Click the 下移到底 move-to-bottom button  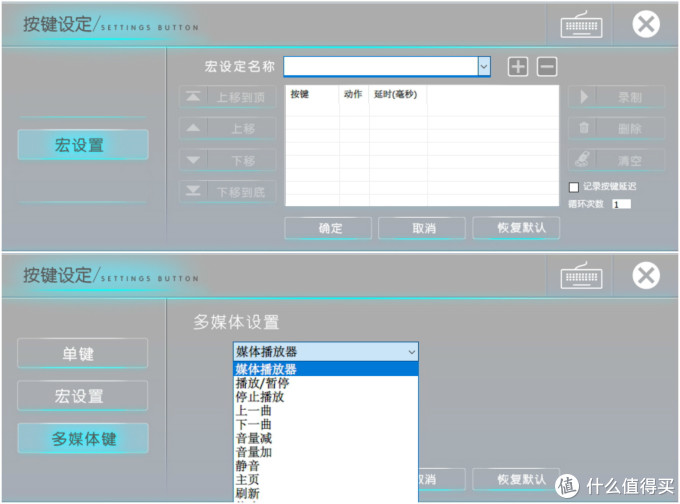pos(228,192)
